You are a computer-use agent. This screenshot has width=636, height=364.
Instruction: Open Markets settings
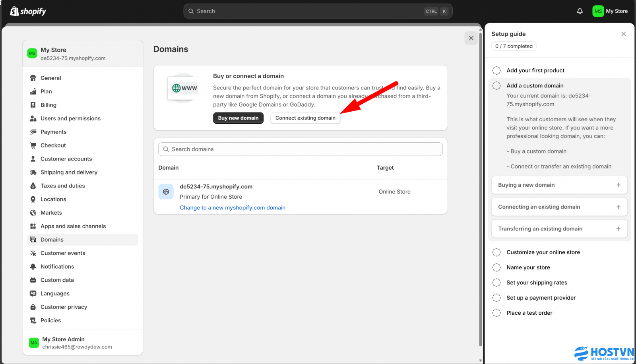[83, 213]
